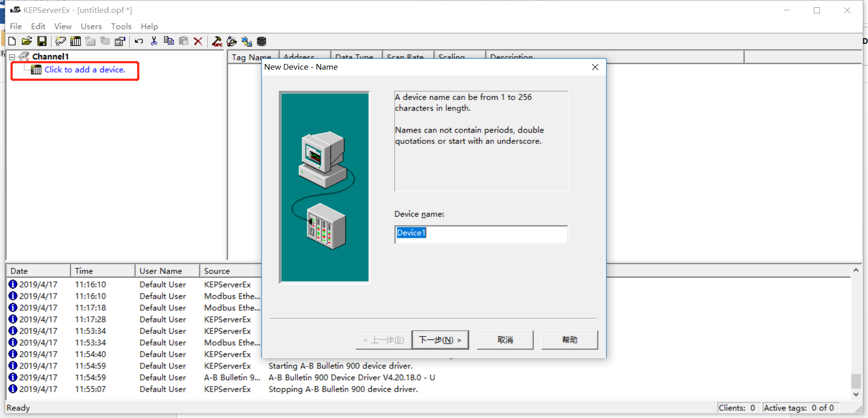Collapse the Channel1 tree node

(x=12, y=57)
